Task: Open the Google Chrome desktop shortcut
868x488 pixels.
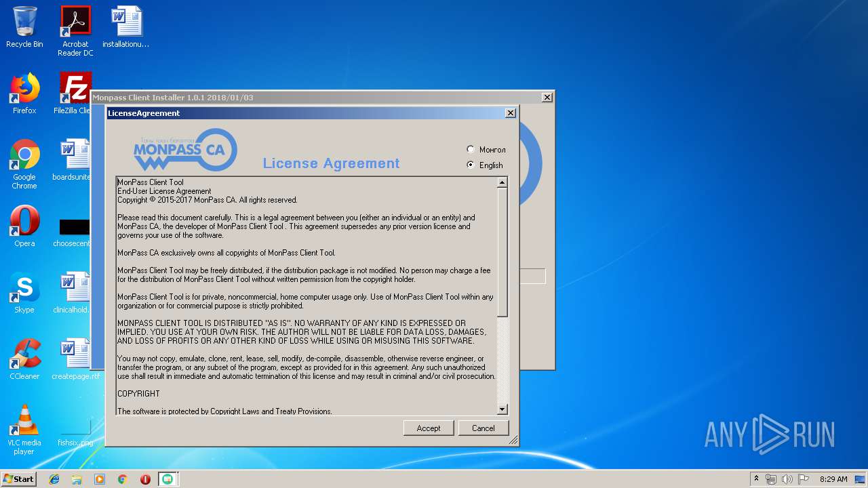Action: pos(24,164)
